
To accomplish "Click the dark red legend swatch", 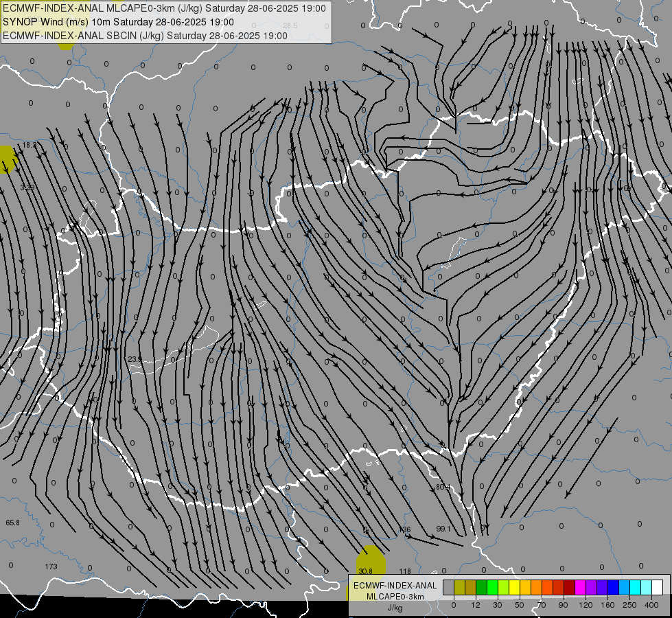I will [x=569, y=587].
